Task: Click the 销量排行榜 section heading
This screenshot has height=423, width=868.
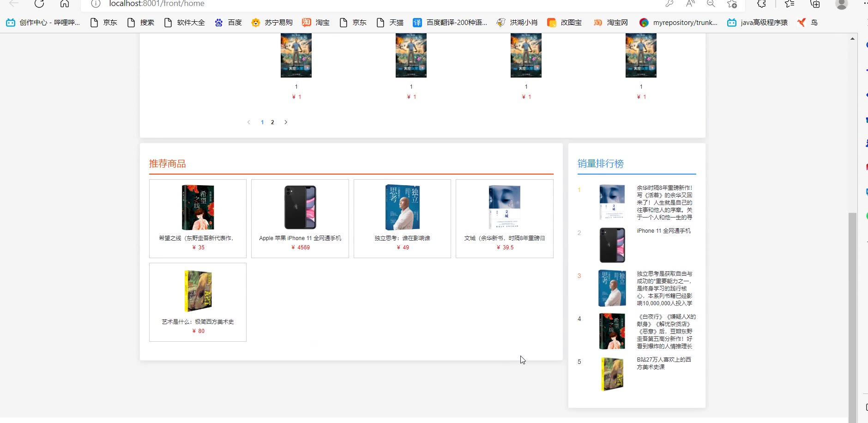Action: [x=601, y=163]
